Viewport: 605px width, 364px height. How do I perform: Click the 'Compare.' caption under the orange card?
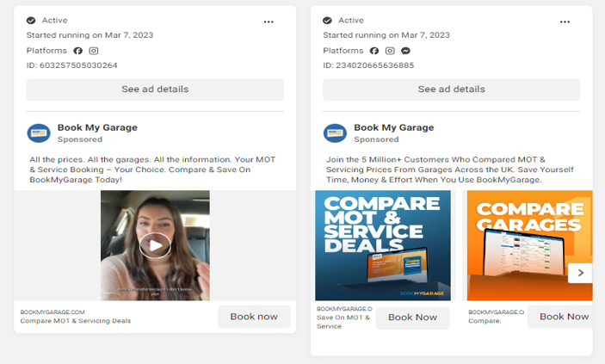pyautogui.click(x=485, y=321)
